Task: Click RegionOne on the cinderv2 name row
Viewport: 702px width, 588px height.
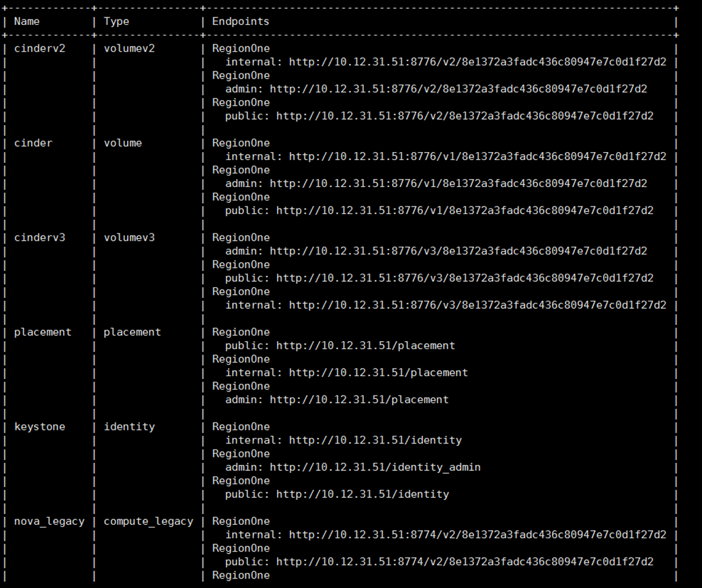Action: tap(241, 48)
